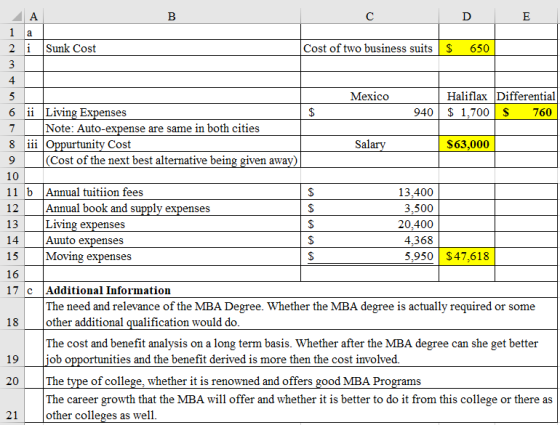Select column C header

click(x=369, y=16)
